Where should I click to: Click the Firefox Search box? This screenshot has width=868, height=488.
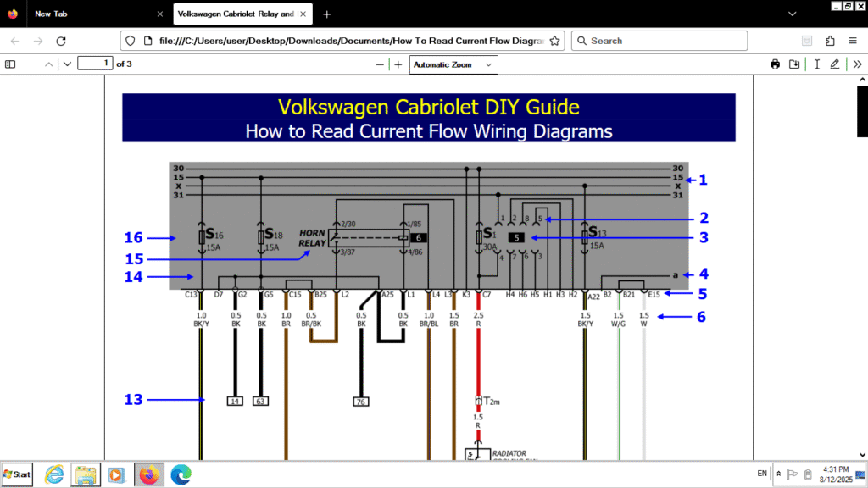pyautogui.click(x=659, y=41)
